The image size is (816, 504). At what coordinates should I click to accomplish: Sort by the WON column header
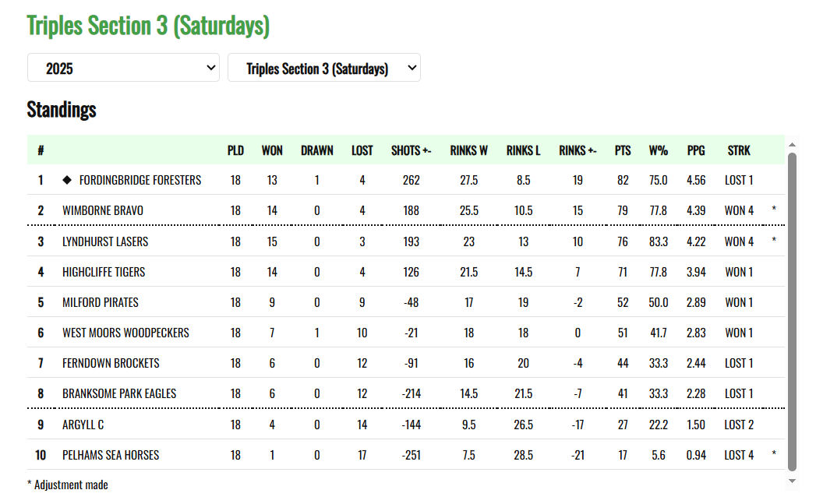point(272,150)
